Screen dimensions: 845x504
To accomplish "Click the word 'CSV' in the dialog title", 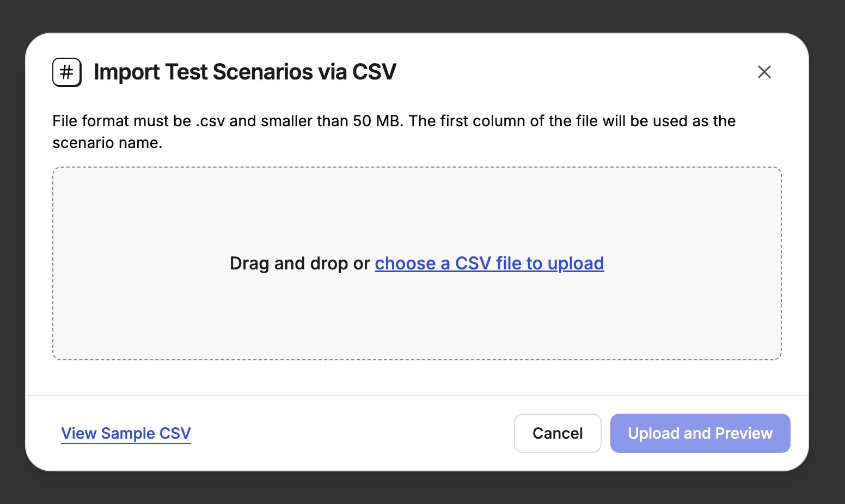I will (x=375, y=72).
